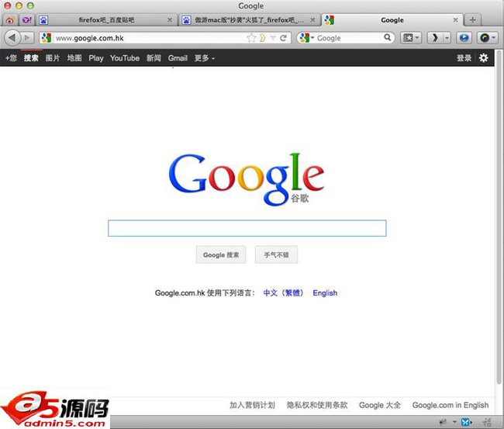
Task: Switch to the firefox吧_百度贴吧 tab
Action: pos(106,20)
